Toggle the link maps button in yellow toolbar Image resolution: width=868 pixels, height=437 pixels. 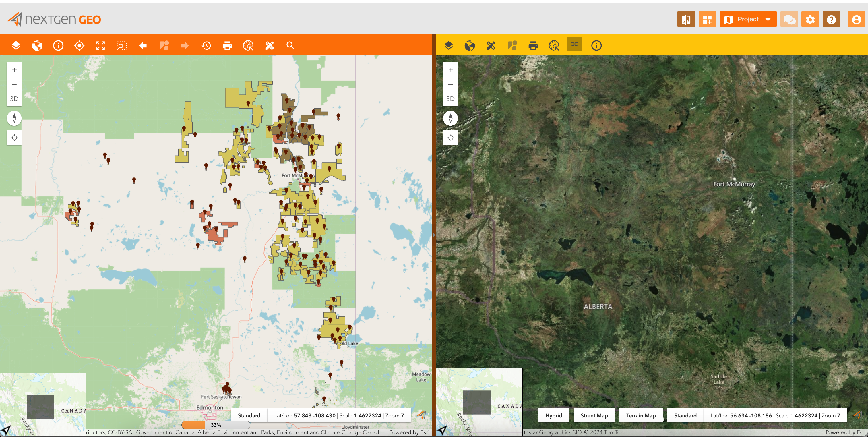coord(575,44)
